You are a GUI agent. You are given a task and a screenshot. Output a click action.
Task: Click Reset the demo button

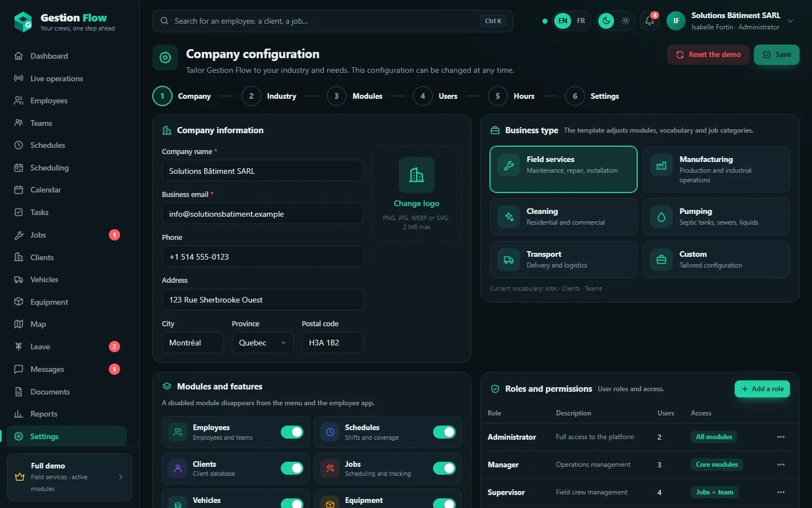pos(708,55)
